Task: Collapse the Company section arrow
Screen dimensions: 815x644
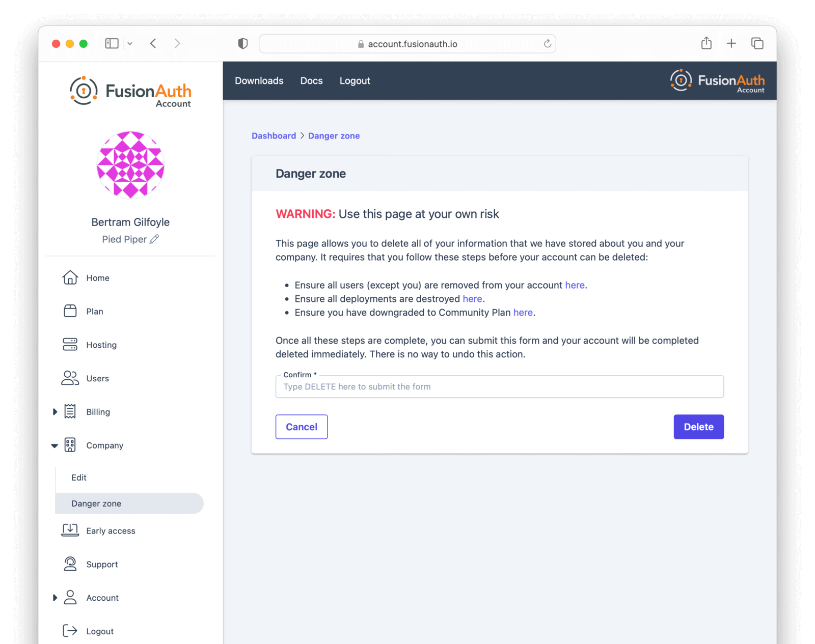Action: 55,445
